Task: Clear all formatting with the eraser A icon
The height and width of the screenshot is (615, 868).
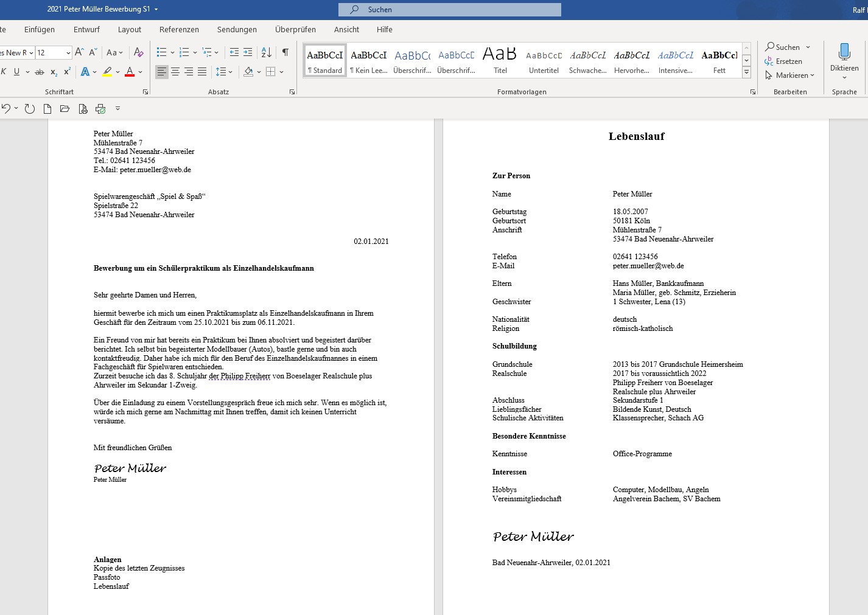Action: click(139, 52)
